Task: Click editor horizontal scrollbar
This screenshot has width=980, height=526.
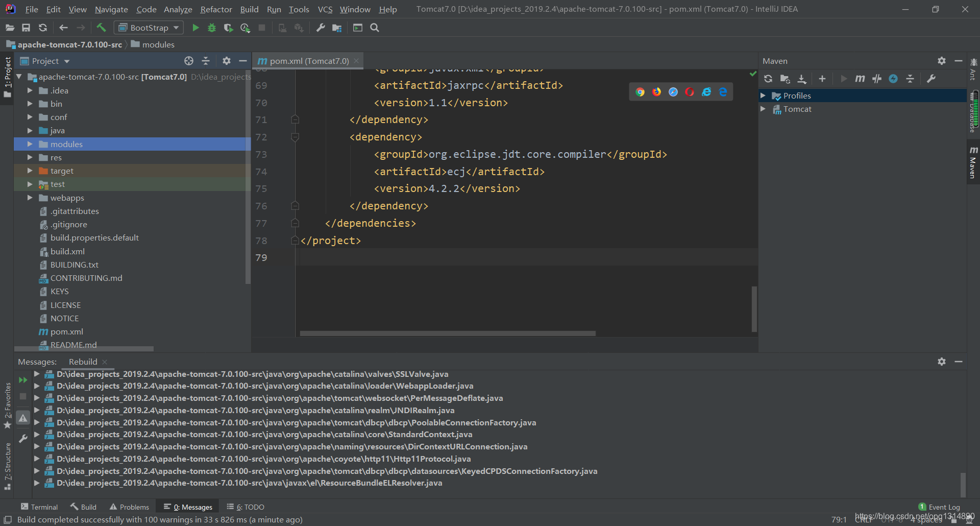Action: (x=448, y=333)
